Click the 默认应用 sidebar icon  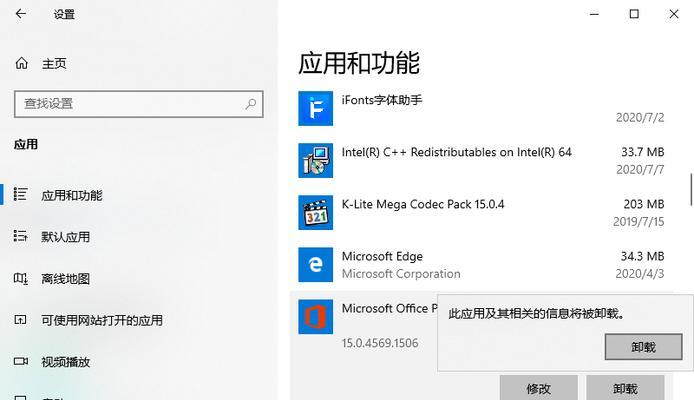click(x=20, y=236)
